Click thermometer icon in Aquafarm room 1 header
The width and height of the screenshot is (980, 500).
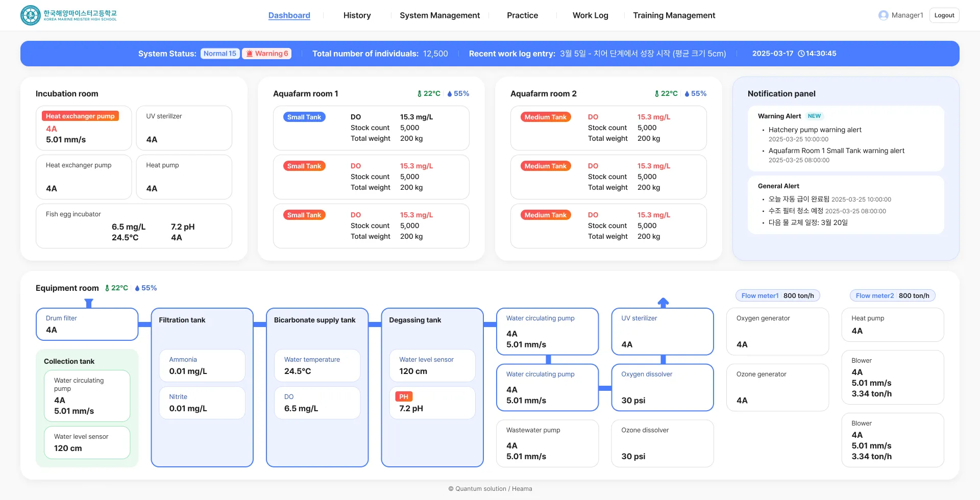(x=420, y=94)
